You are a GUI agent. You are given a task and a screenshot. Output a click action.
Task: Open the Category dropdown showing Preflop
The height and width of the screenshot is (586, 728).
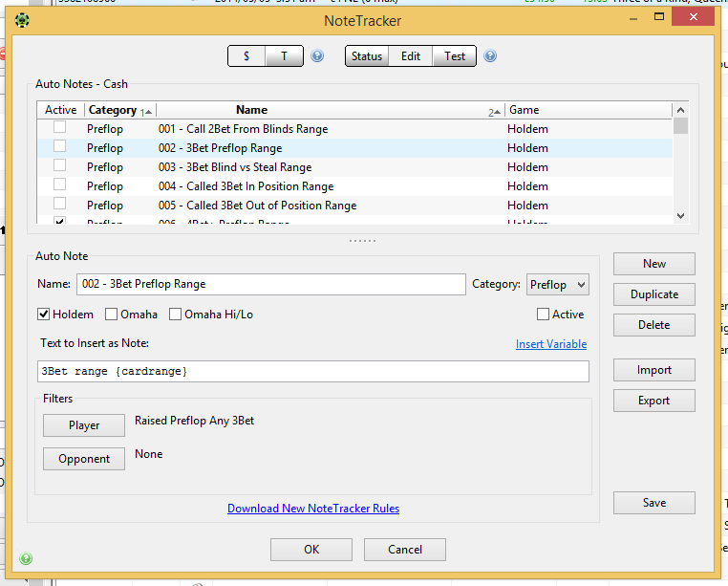coord(558,285)
